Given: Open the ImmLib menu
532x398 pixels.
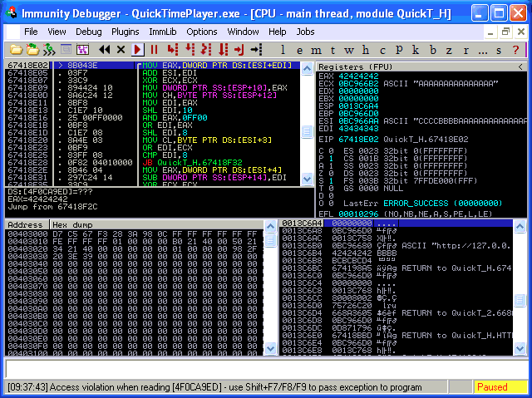Looking at the screenshot, I should pyautogui.click(x=161, y=32).
